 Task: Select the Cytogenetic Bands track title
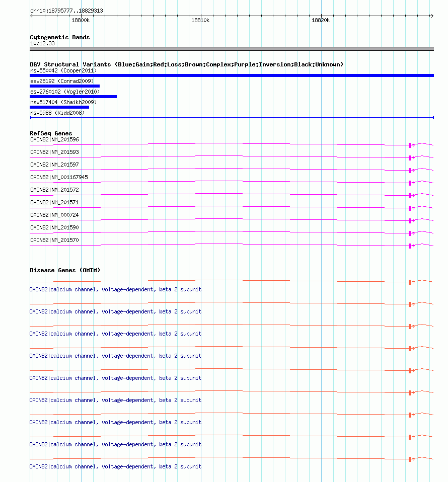click(x=60, y=37)
